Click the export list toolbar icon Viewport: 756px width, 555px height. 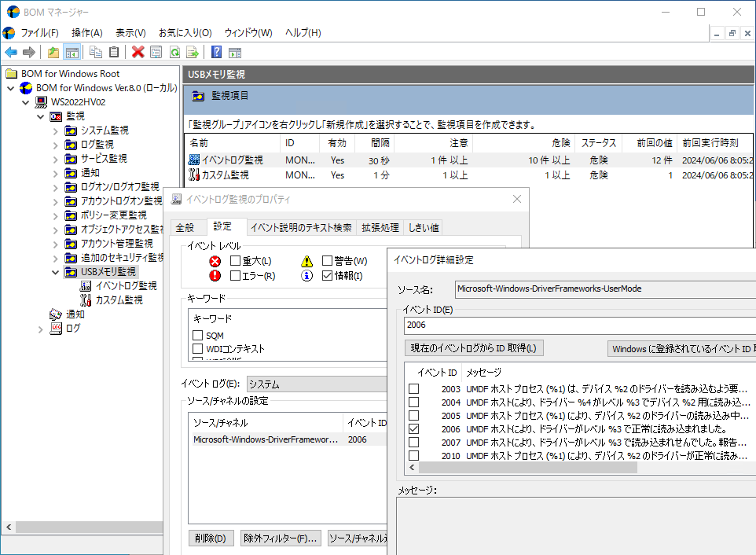click(192, 53)
